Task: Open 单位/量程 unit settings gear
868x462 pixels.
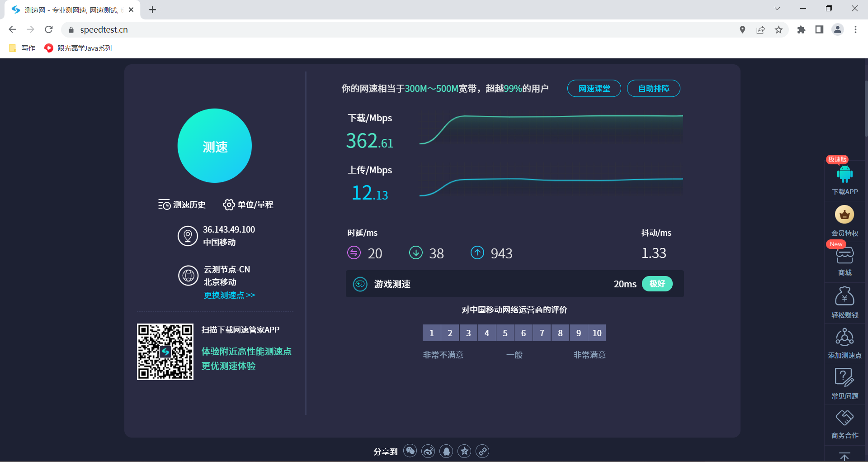Action: (x=248, y=205)
